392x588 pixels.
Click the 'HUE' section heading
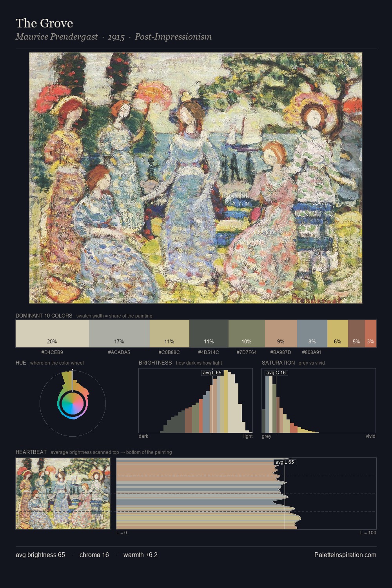(x=21, y=363)
